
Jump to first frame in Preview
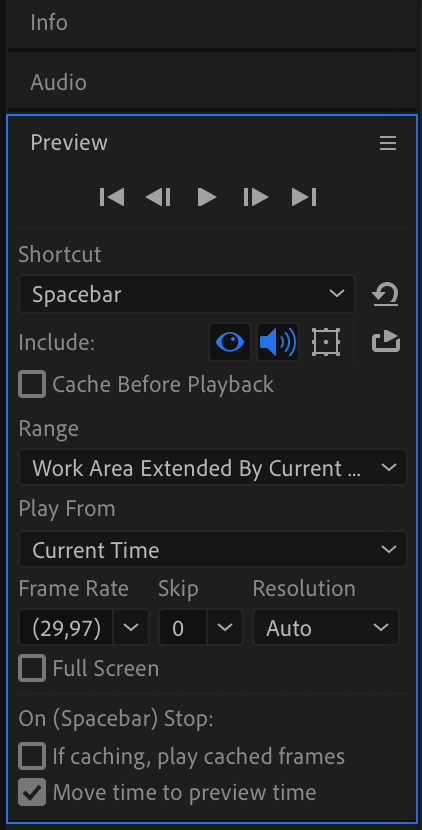pyautogui.click(x=112, y=197)
